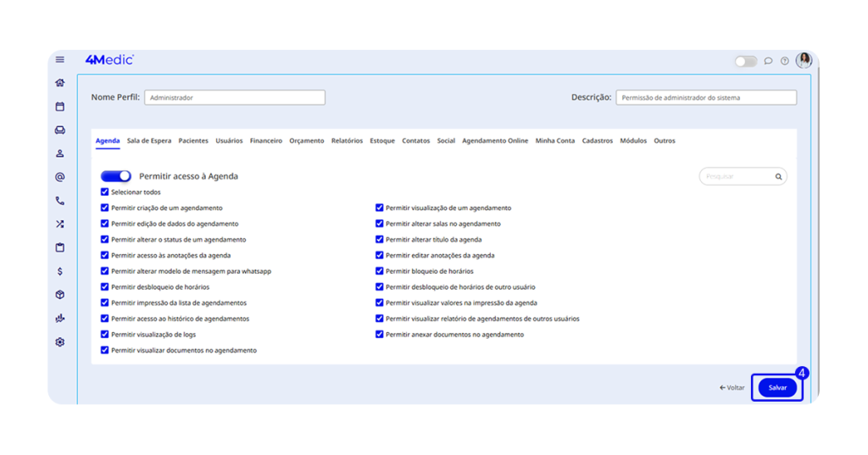Image resolution: width=868 pixels, height=455 pixels.
Task: Toggle the Permitir acesso à Agenda switch
Action: tap(116, 176)
